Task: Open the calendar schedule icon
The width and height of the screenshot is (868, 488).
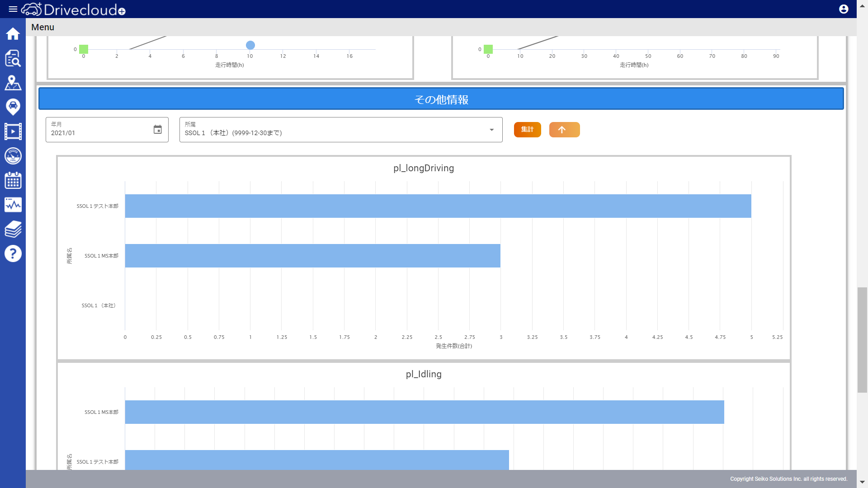Action: coord(13,180)
